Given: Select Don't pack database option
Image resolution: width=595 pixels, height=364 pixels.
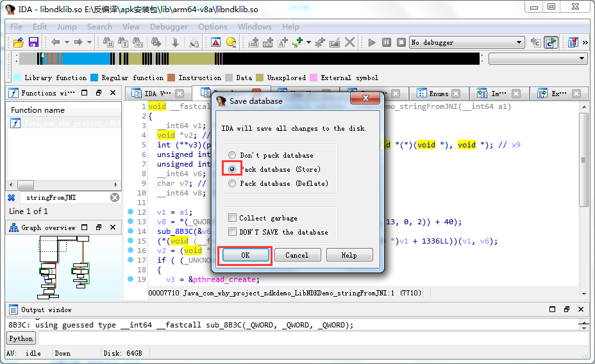Looking at the screenshot, I should click(232, 155).
